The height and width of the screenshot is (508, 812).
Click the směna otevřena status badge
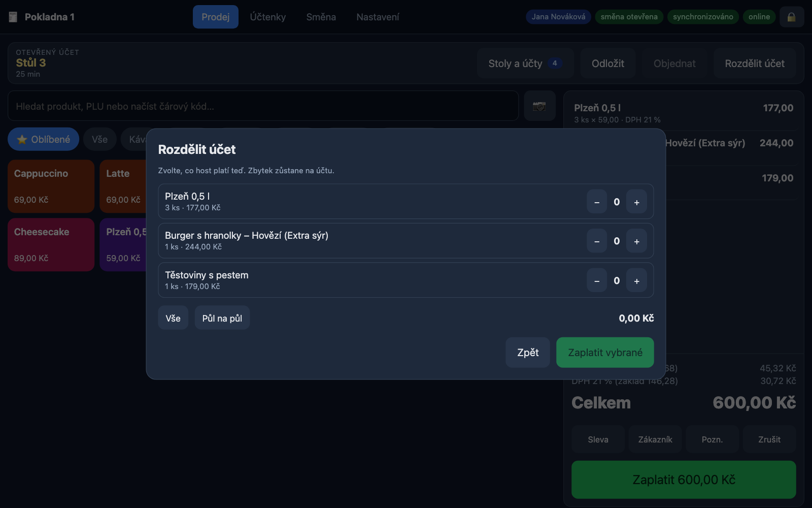click(629, 17)
